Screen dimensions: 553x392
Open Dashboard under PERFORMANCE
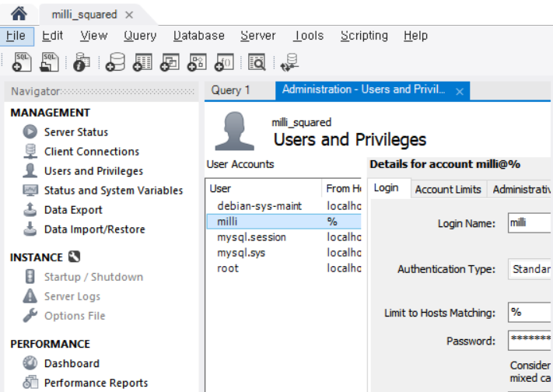tap(72, 363)
